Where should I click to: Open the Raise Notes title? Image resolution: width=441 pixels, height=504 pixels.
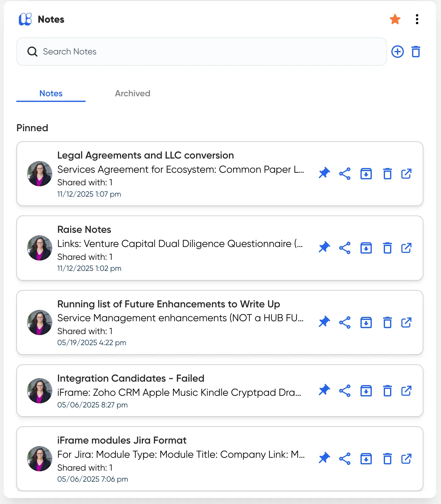84,230
